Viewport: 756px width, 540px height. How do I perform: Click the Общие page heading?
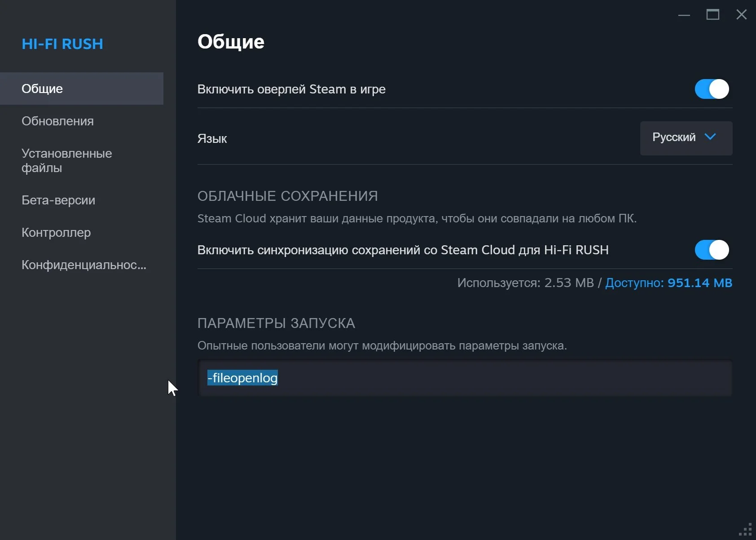click(x=231, y=41)
